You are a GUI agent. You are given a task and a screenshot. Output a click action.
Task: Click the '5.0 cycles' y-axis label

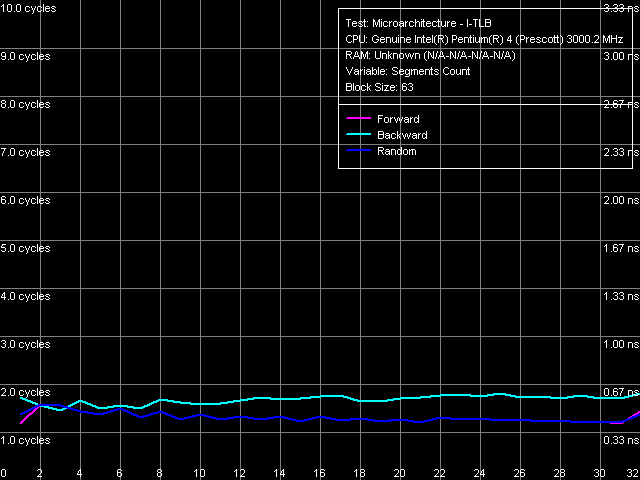click(25, 248)
